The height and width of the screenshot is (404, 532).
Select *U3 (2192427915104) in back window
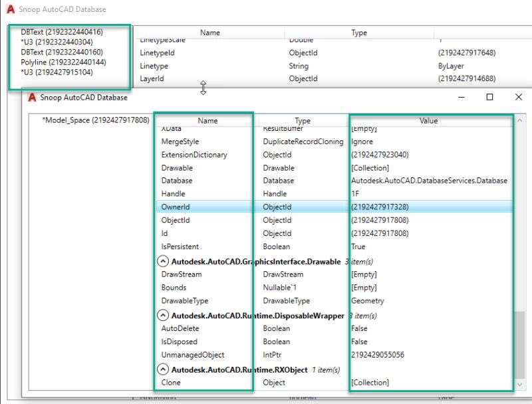(x=57, y=72)
